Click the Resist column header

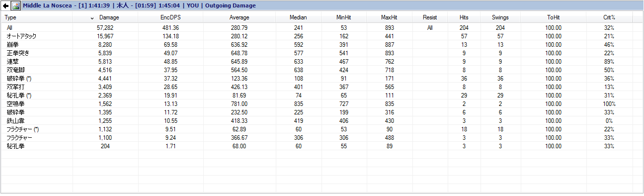pos(430,17)
